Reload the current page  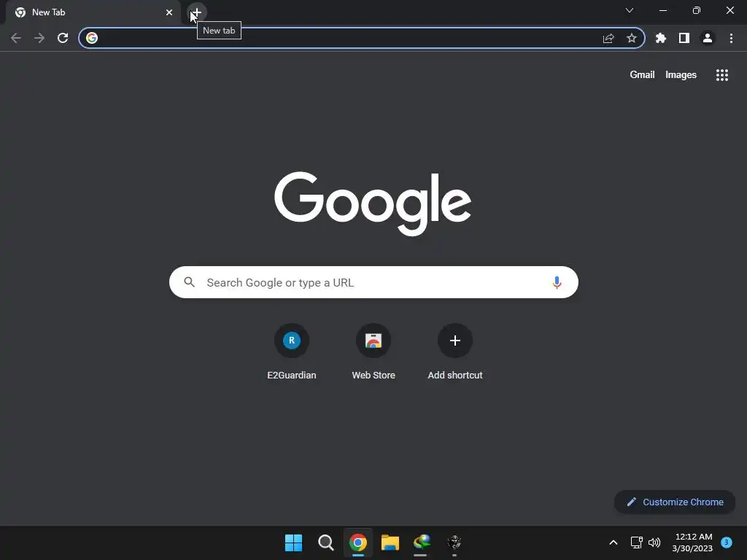point(63,38)
